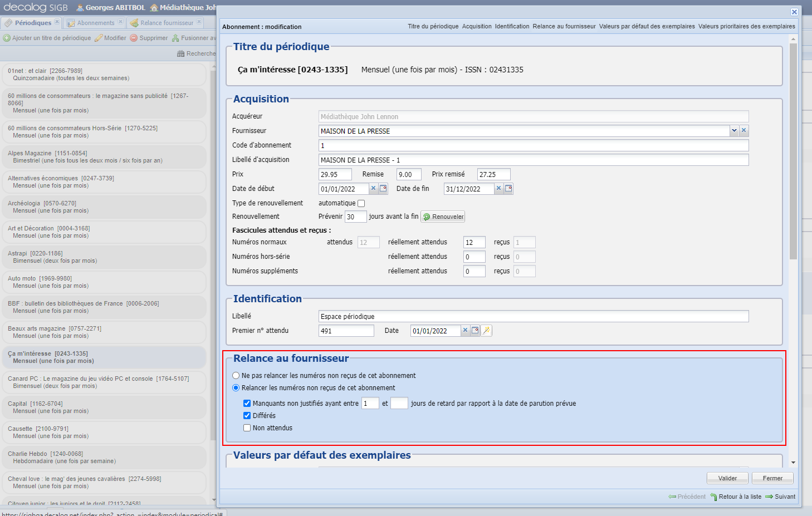This screenshot has height=516, width=812.
Task: Open the Date de début calendar picker
Action: (383, 189)
